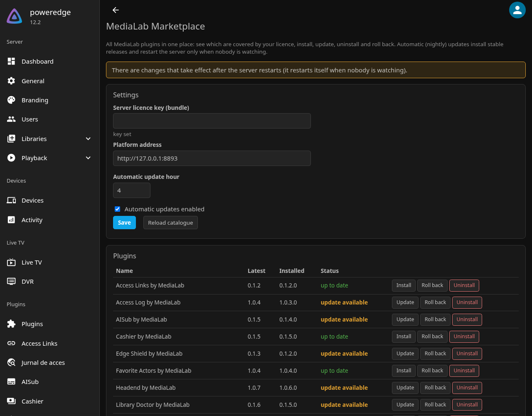Open Jurnal de acces icon
The width and height of the screenshot is (532, 416).
[11, 362]
